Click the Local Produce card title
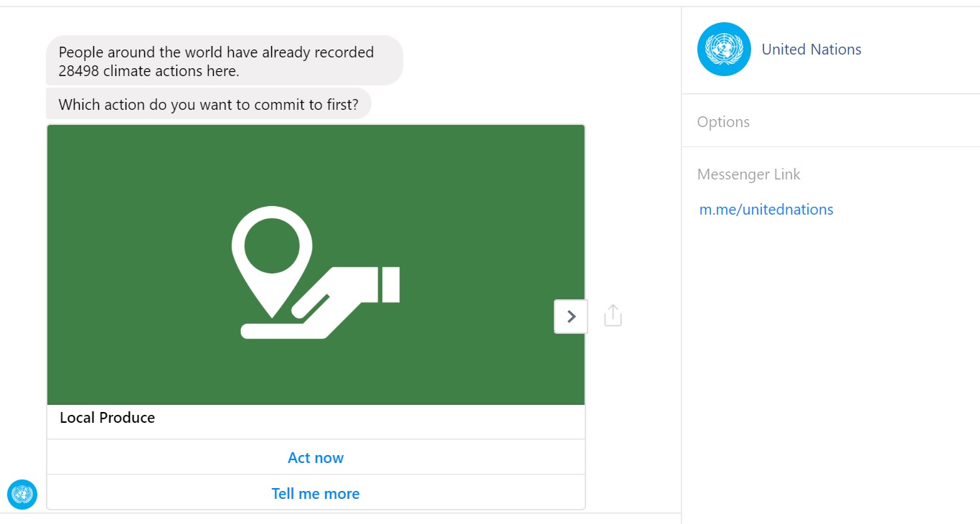The image size is (980, 524). 108,418
